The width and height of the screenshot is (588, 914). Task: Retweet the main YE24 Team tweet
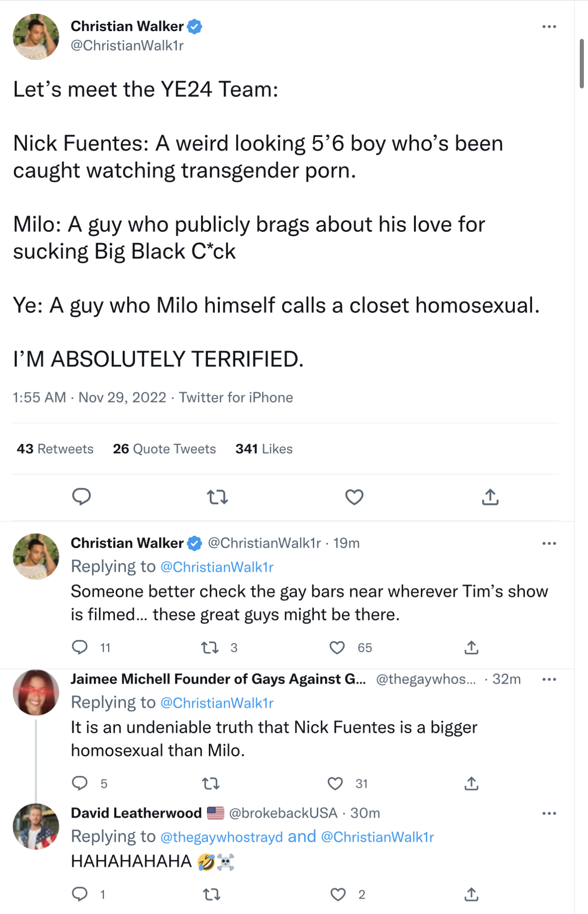[x=217, y=497]
